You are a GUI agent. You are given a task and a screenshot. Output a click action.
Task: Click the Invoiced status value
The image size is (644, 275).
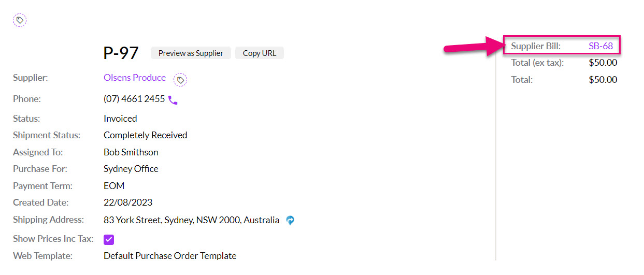(120, 119)
